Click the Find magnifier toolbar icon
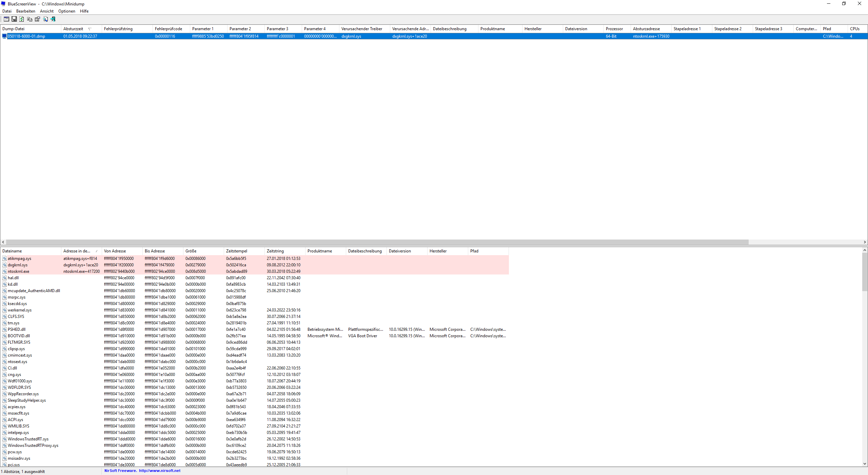Image resolution: width=868 pixels, height=475 pixels. pyautogui.click(x=45, y=19)
